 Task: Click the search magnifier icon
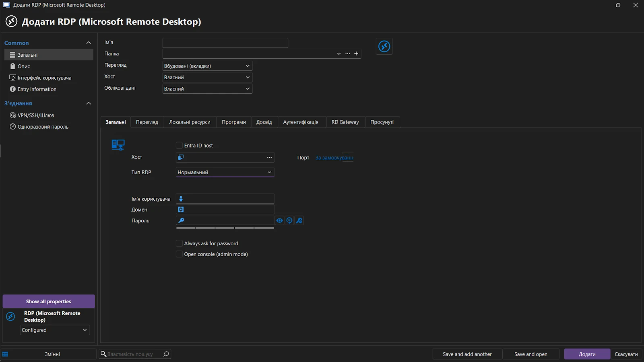click(x=165, y=354)
